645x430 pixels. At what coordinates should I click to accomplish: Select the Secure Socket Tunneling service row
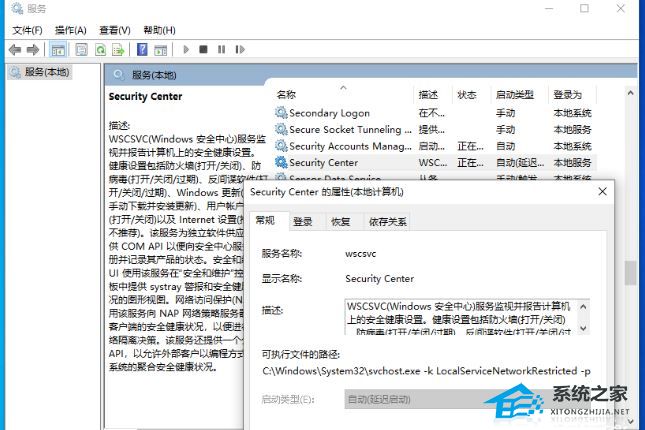pos(434,129)
